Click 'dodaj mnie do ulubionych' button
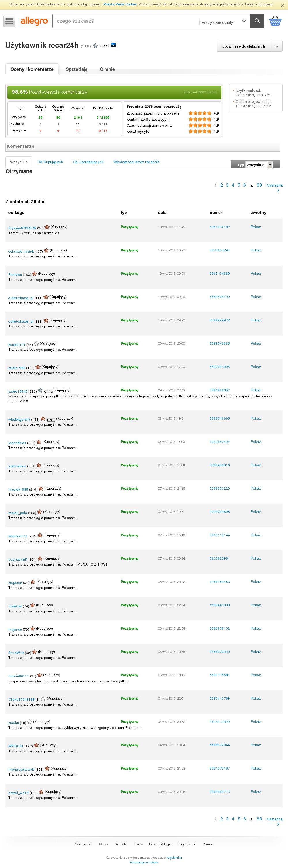This screenshot has width=288, height=868. (x=244, y=46)
